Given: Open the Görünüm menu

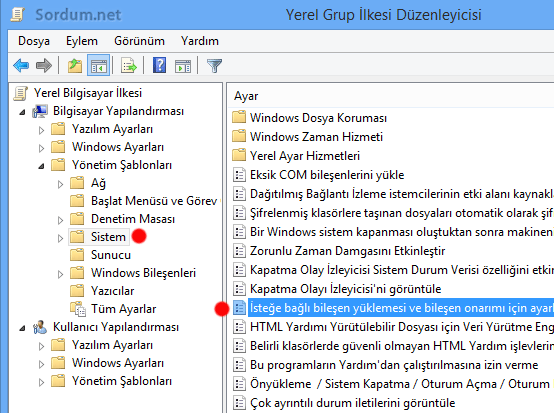Looking at the screenshot, I should coord(139,41).
